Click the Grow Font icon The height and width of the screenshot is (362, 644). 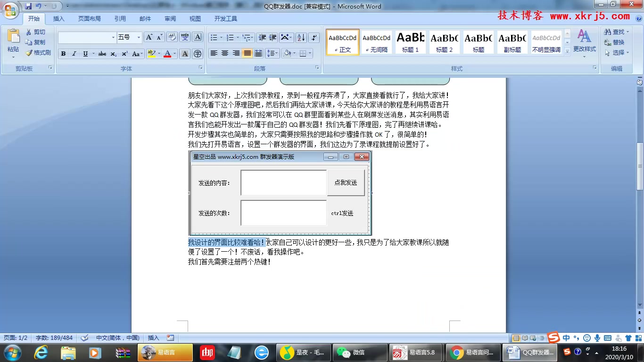(149, 37)
